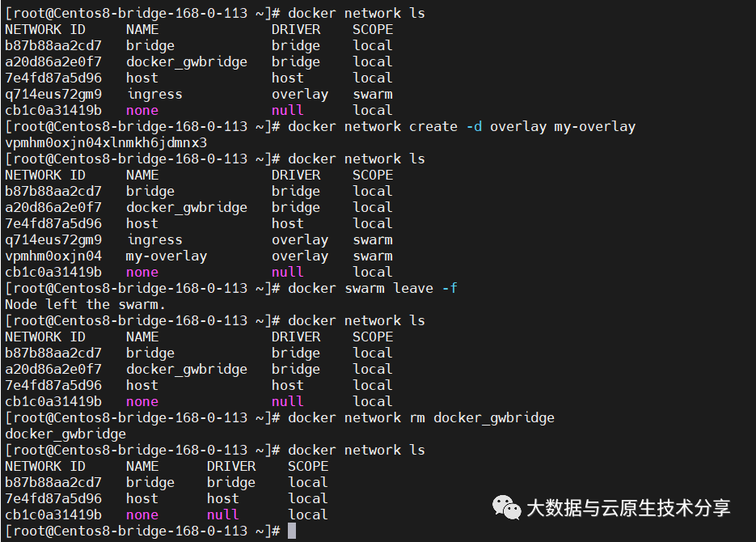Screen dimensions: 756x542
Task: Click the first 'NETWORK ID' column header
Action: coord(45,29)
